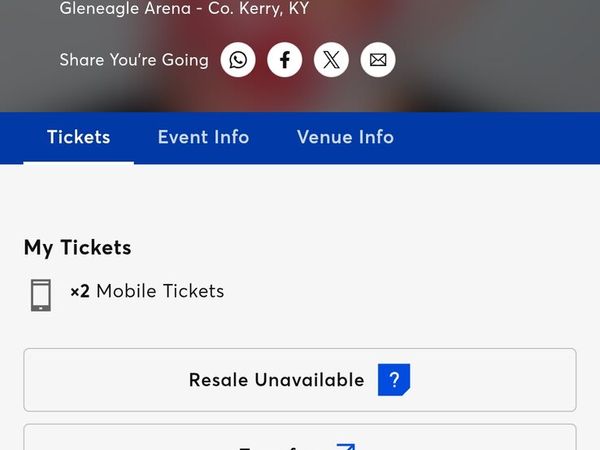Open the Event Info tab

point(203,137)
